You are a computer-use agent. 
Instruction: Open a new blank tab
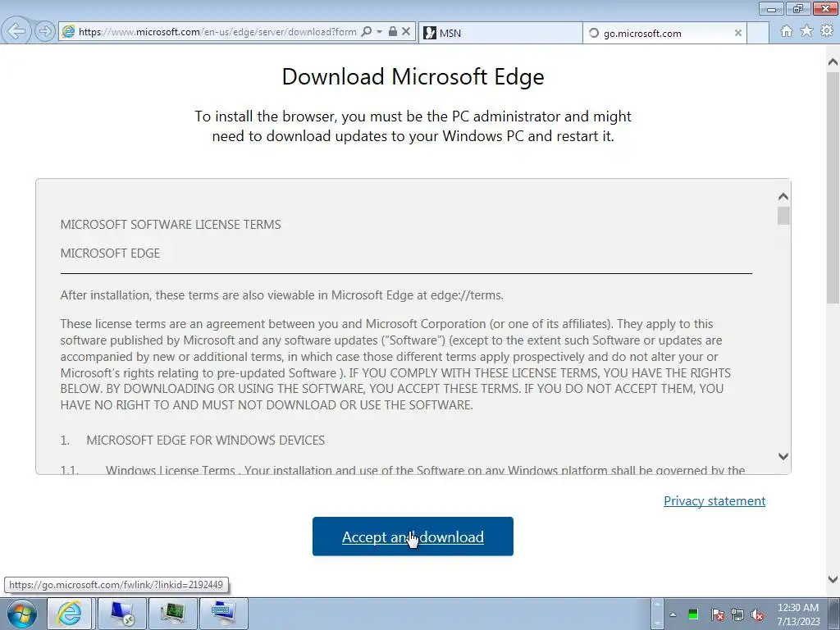pyautogui.click(x=757, y=33)
